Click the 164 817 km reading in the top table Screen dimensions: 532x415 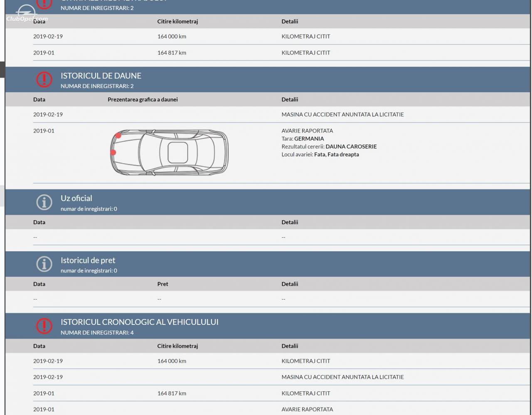tap(172, 52)
